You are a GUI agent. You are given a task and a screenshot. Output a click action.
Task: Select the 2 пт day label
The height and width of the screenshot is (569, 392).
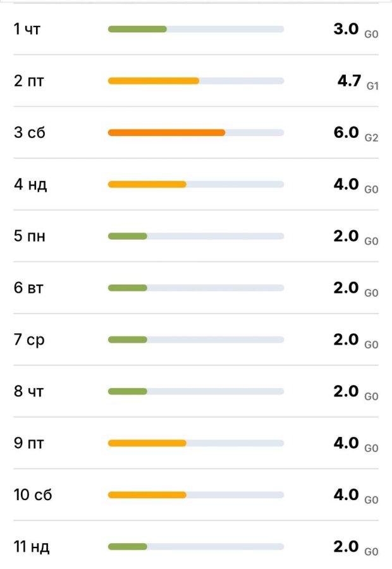click(29, 81)
